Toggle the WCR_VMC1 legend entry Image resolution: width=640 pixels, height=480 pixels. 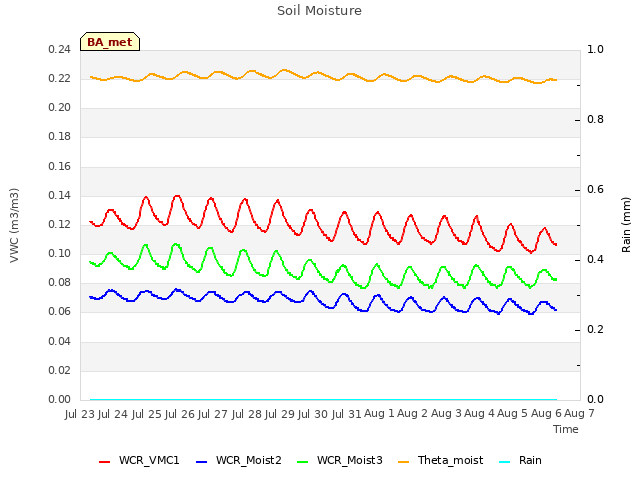click(x=139, y=461)
